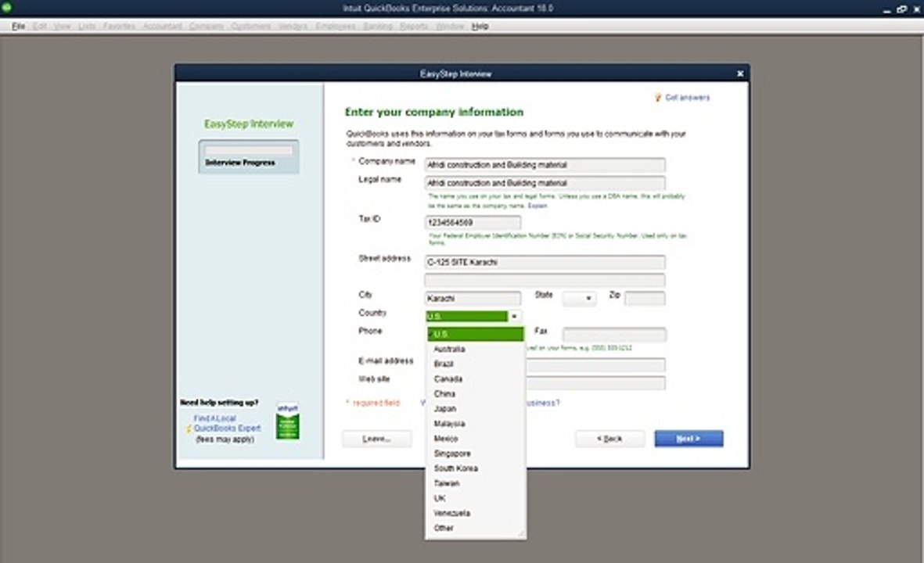The width and height of the screenshot is (924, 563).
Task: Choose Brazil from the country list
Action: [x=475, y=364]
